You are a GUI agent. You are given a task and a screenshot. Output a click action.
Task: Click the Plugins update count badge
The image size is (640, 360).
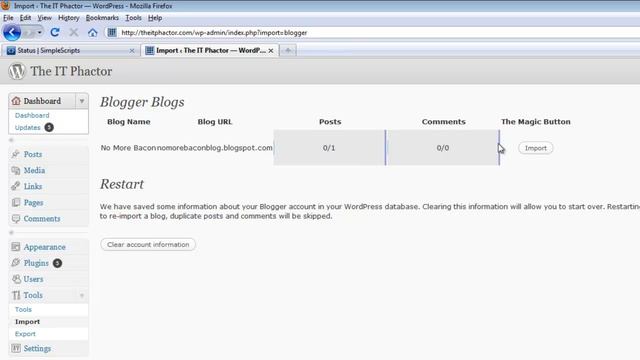pos(57,263)
